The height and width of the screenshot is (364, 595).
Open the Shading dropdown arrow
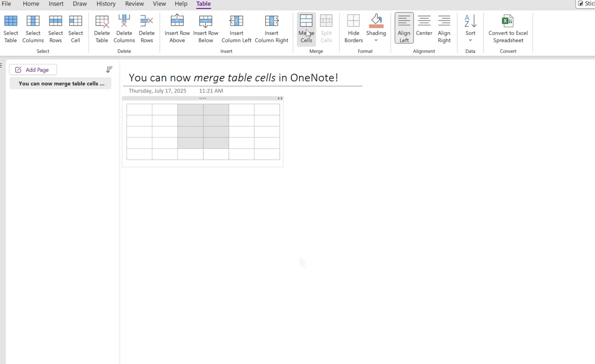click(376, 40)
